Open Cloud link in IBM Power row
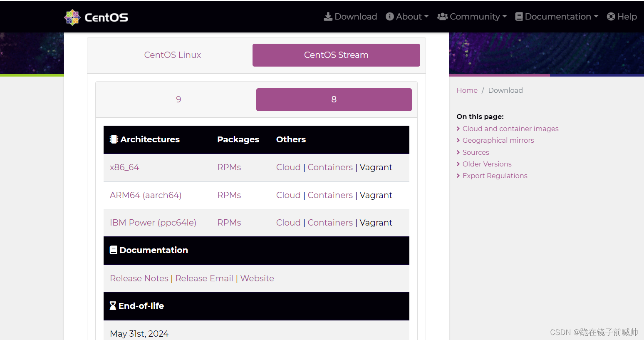The height and width of the screenshot is (340, 644). point(288,223)
